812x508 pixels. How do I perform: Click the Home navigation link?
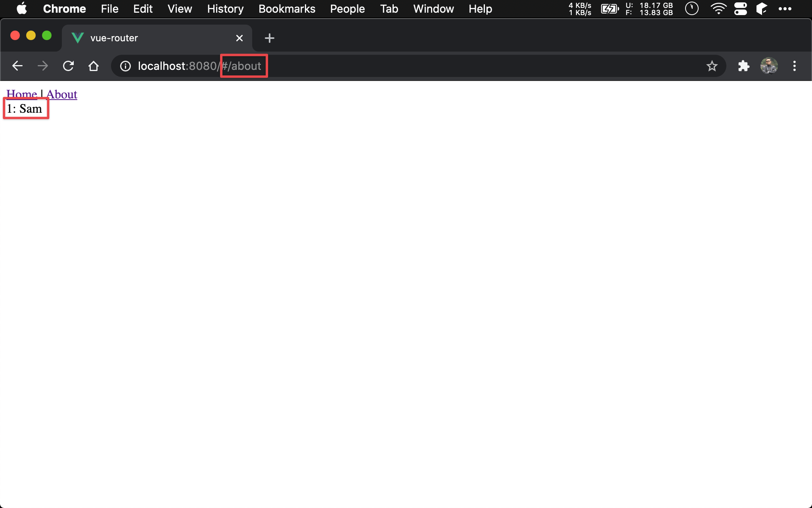pos(21,94)
